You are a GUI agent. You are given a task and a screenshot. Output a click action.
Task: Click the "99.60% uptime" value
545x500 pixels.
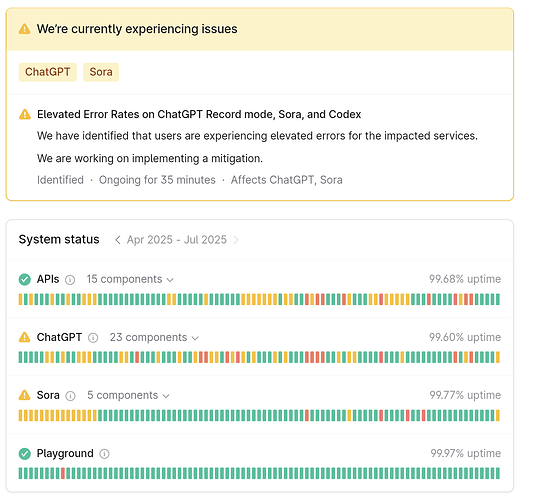(x=465, y=337)
